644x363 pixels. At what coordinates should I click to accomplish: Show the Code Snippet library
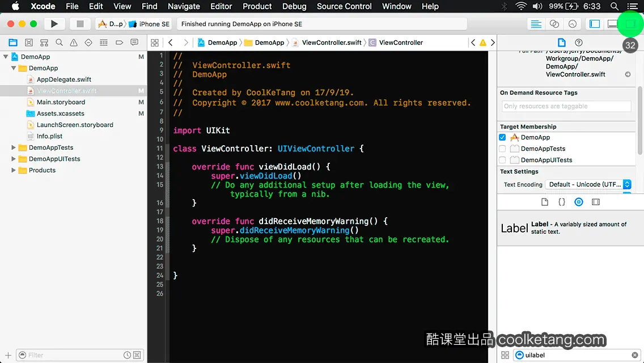[561, 202]
